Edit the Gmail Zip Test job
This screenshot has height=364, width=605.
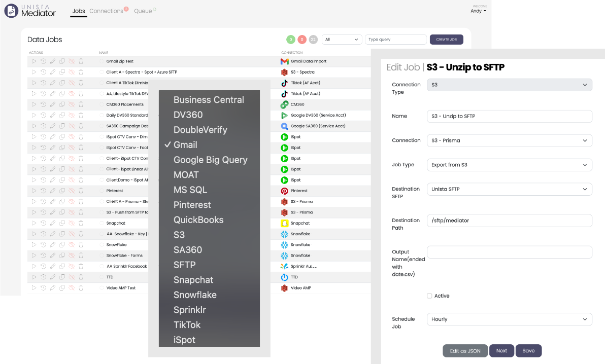point(52,61)
